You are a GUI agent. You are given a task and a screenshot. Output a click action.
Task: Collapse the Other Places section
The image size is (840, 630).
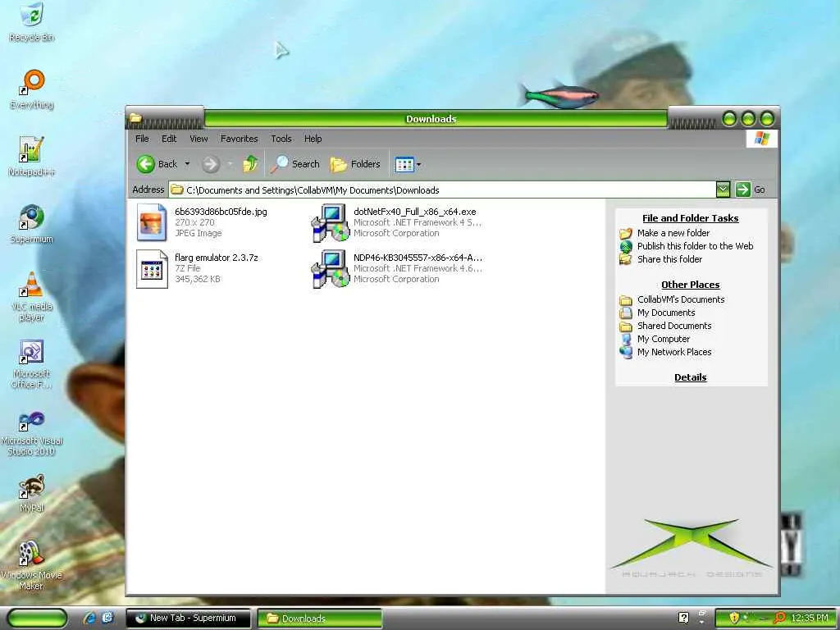[690, 285]
